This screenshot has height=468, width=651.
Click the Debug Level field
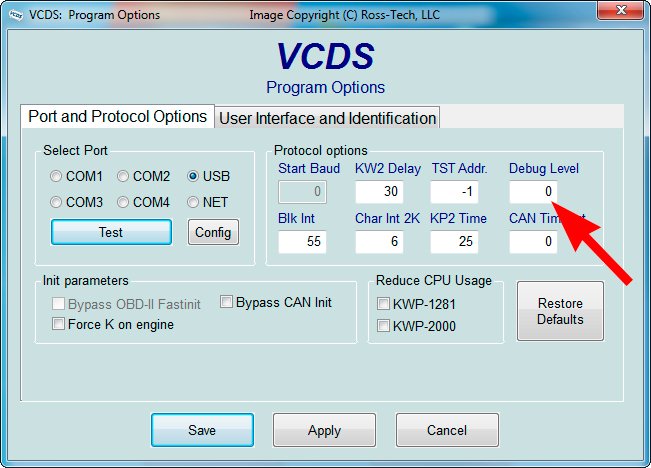(x=533, y=192)
